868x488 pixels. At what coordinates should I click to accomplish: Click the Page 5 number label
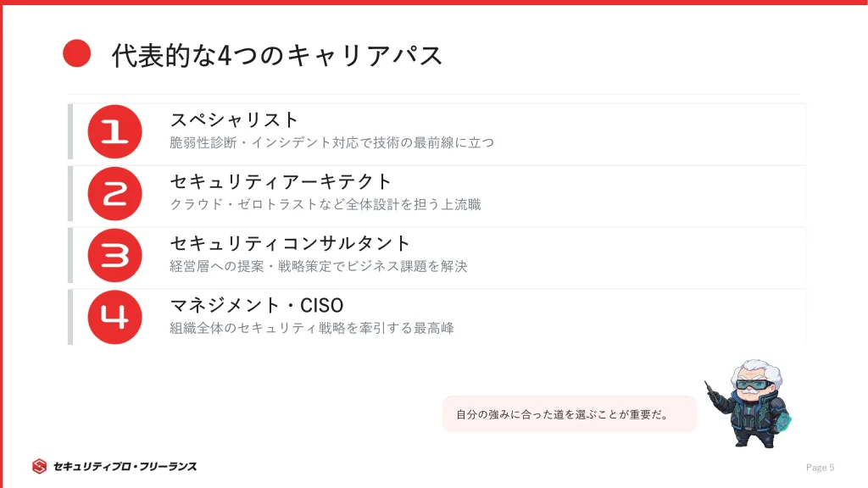820,468
